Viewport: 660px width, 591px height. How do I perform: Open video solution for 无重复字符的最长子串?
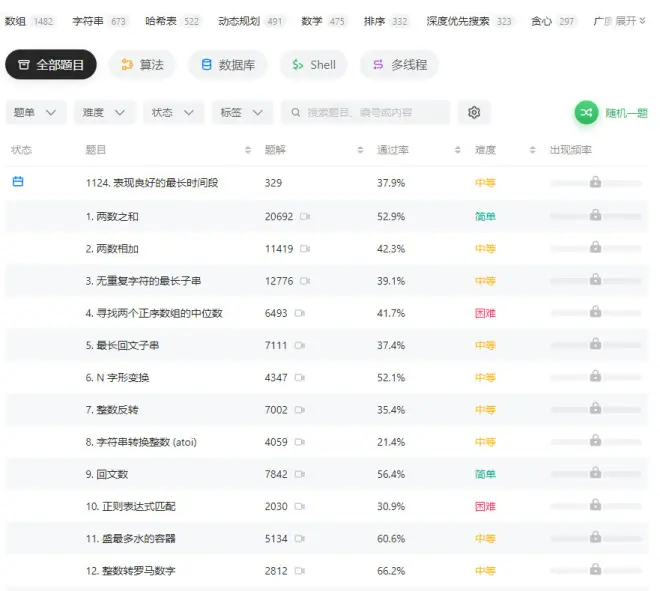point(305,281)
